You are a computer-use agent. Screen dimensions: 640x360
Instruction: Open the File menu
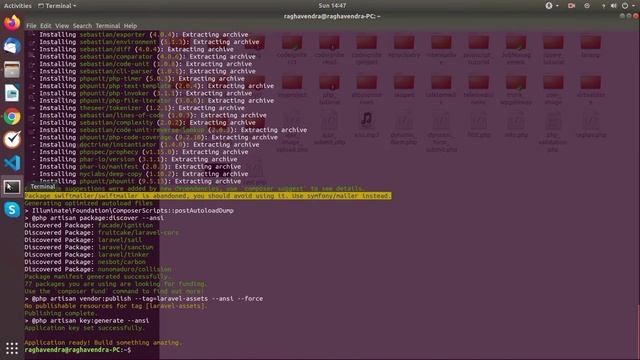click(31, 26)
